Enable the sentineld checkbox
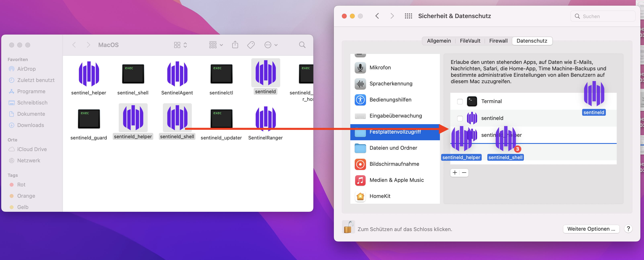Image resolution: width=644 pixels, height=260 pixels. coord(460,118)
